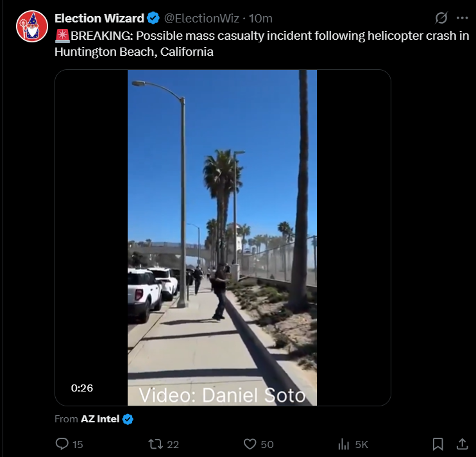476x457 pixels.
Task: Reply to the tweet via speech bubble icon
Action: point(62,444)
